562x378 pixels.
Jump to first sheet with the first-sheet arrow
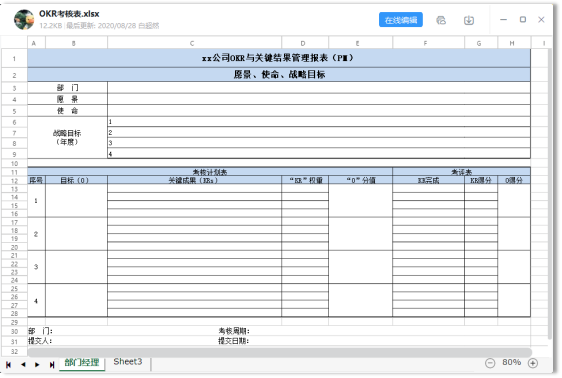pos(8,365)
